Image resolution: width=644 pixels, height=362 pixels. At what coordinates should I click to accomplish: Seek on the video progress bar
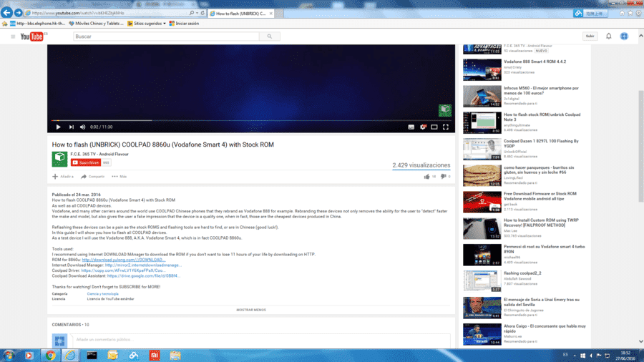tap(251, 120)
